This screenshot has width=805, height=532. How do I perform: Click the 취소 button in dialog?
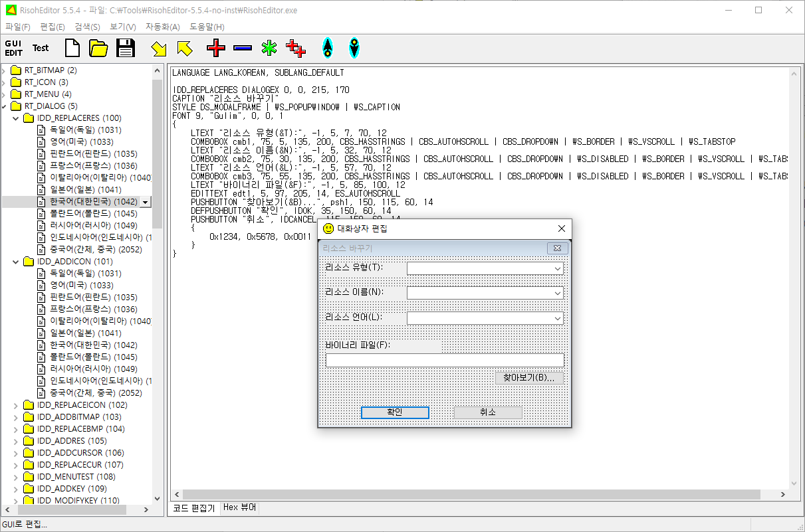click(488, 412)
